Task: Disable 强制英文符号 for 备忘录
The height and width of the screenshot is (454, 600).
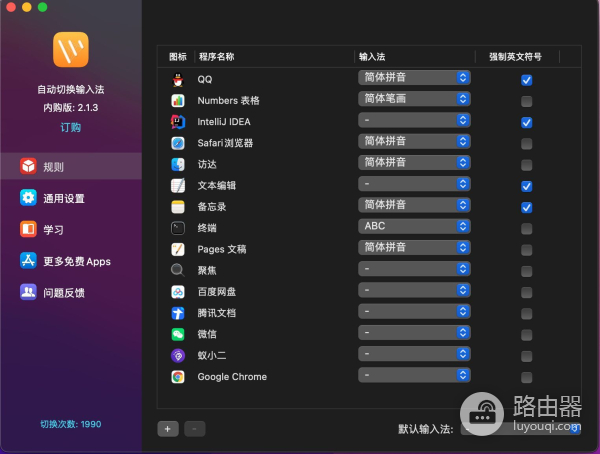Action: coord(527,207)
